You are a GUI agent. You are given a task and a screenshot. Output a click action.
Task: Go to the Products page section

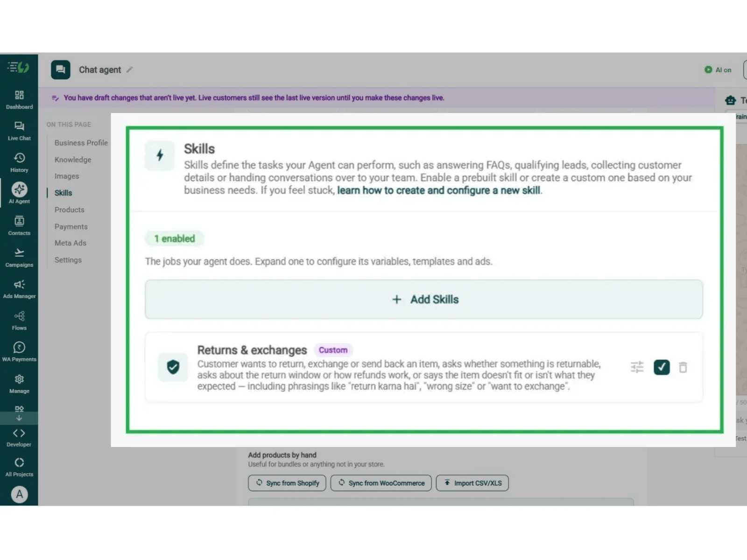tap(70, 210)
